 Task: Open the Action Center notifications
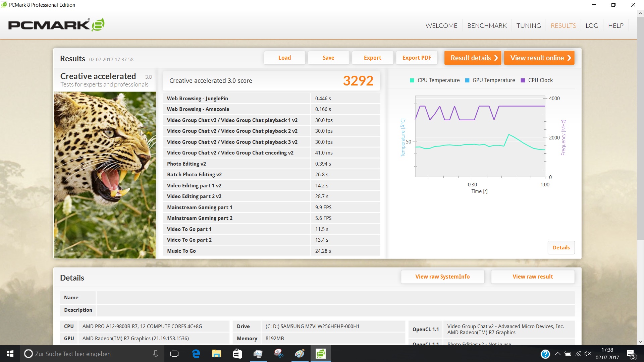click(x=631, y=354)
